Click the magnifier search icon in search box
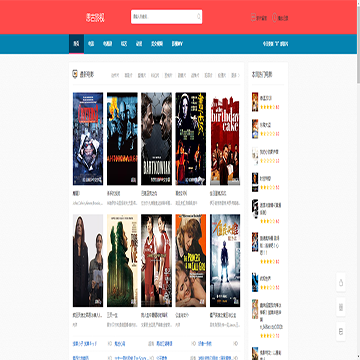This screenshot has width=360, height=360. pyautogui.click(x=199, y=16)
